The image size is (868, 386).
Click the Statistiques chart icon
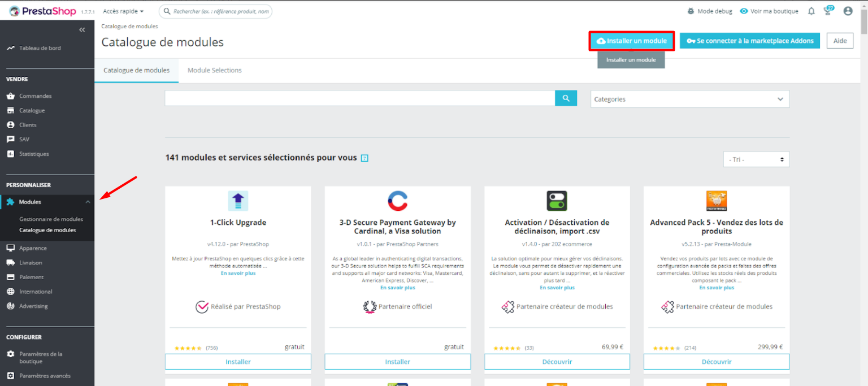pyautogui.click(x=10, y=154)
